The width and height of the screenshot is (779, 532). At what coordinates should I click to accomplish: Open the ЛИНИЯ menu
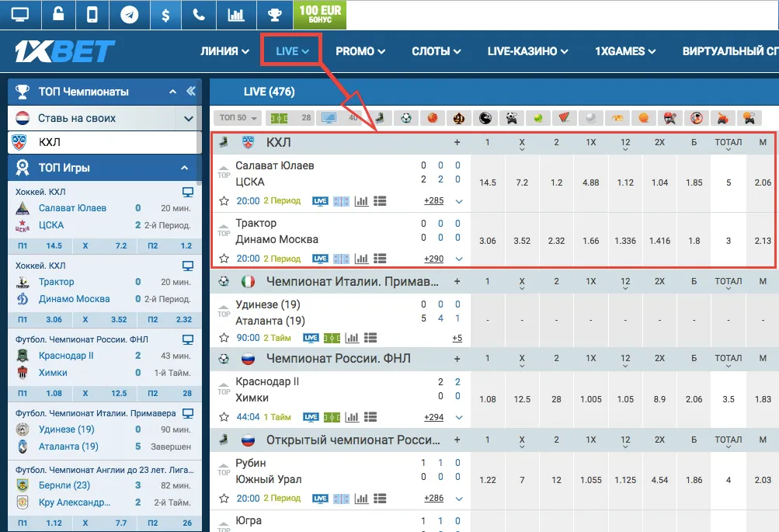[224, 51]
